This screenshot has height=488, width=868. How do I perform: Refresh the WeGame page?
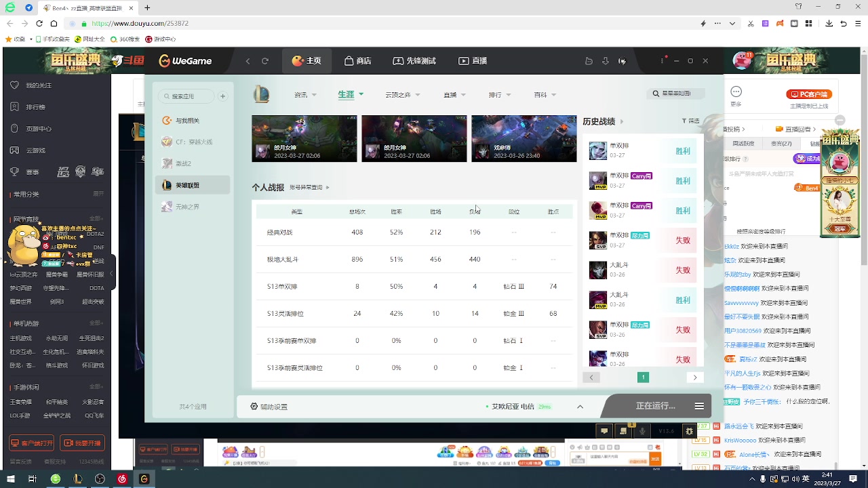point(265,61)
